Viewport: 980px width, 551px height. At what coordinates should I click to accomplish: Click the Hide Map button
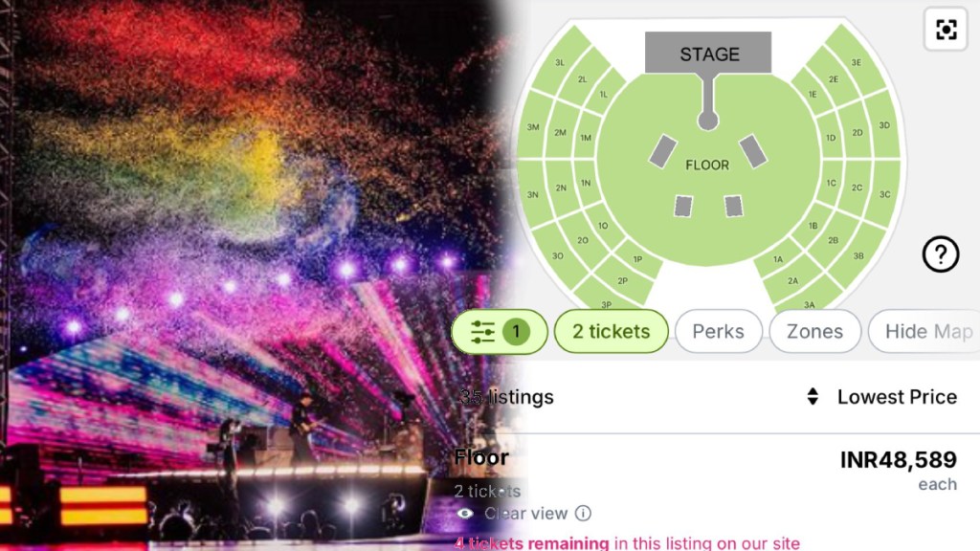[926, 332]
